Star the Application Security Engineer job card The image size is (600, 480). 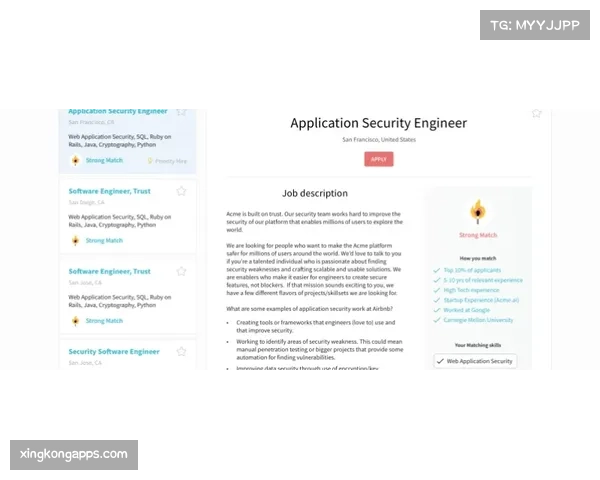click(182, 111)
